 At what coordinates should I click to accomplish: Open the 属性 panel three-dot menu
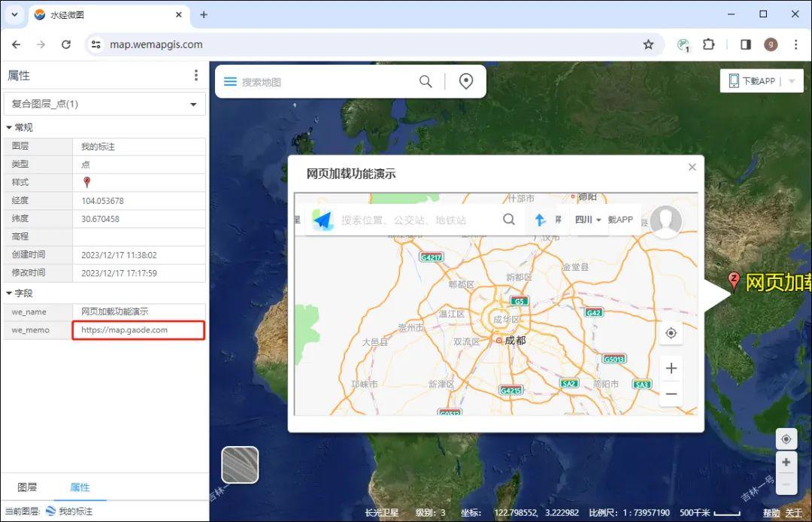coord(195,76)
